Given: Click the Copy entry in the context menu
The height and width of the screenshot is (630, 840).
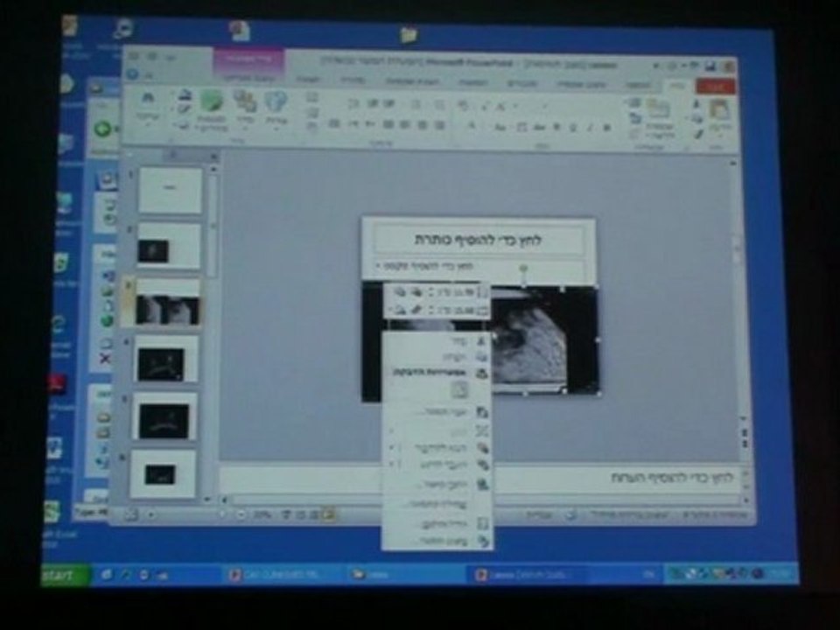Looking at the screenshot, I should [x=437, y=357].
